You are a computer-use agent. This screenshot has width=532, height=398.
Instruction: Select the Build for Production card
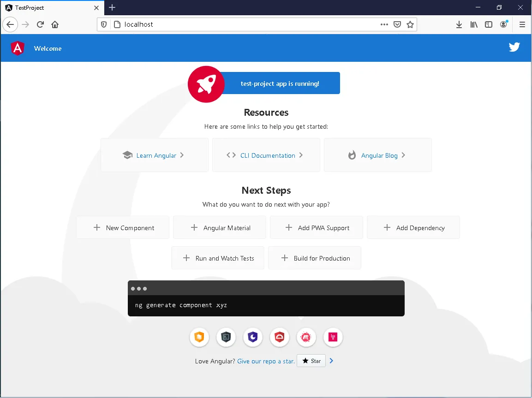pyautogui.click(x=315, y=258)
